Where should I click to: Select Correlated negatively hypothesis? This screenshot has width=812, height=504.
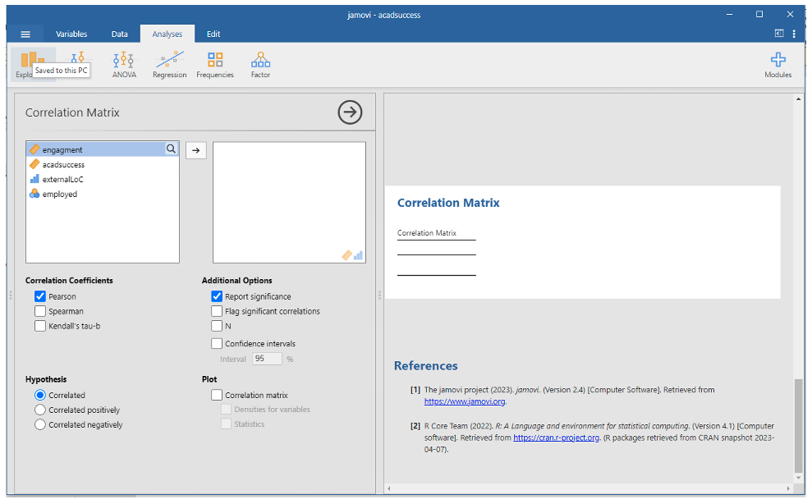click(40, 424)
